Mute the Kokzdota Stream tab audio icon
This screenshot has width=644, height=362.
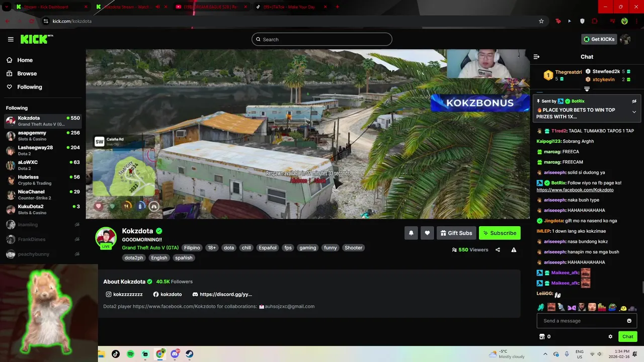tap(158, 7)
